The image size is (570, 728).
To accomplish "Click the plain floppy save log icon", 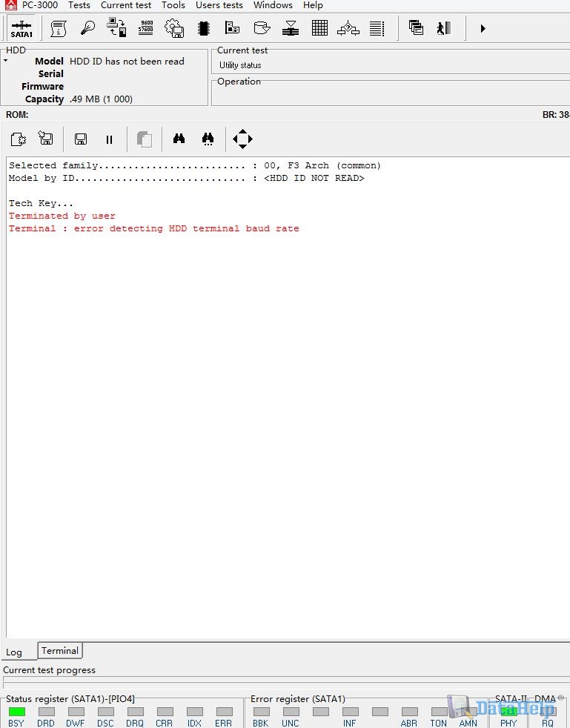I will pos(81,139).
